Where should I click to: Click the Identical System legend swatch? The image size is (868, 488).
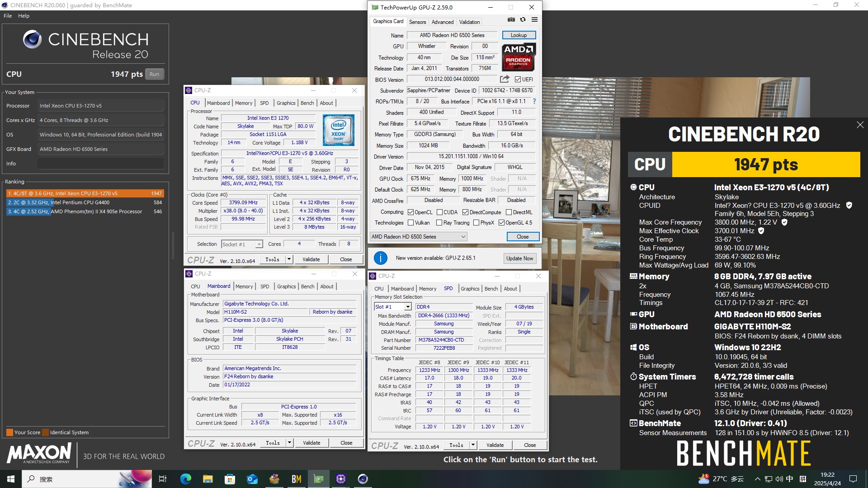(x=45, y=432)
